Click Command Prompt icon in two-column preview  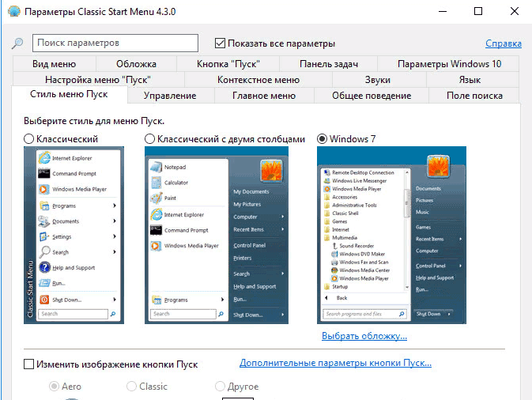156,230
